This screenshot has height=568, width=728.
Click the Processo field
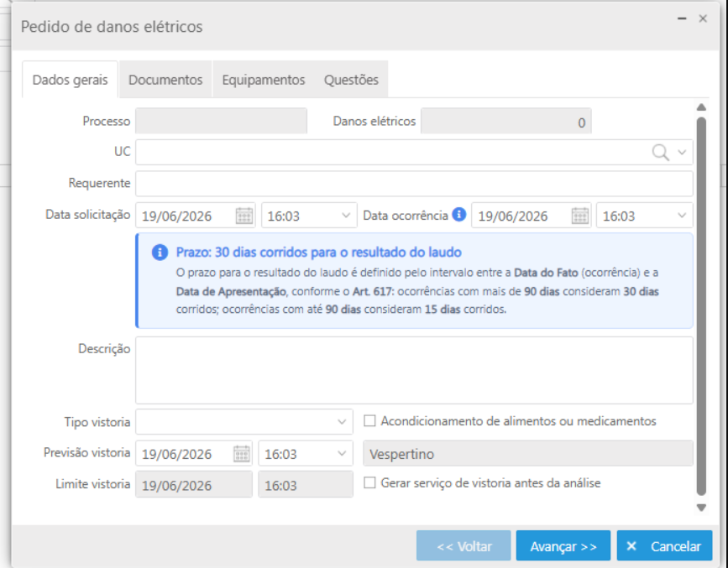click(221, 121)
